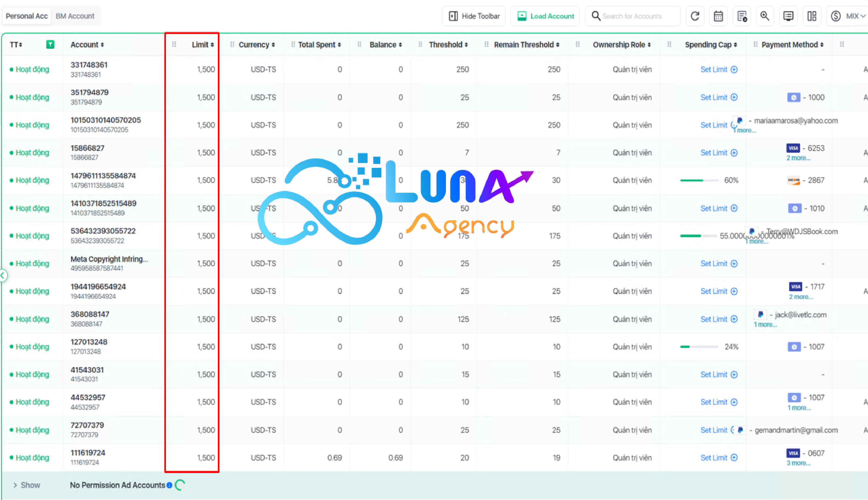
Task: Click the plus icon for account 1410371852515489
Action: tap(734, 208)
